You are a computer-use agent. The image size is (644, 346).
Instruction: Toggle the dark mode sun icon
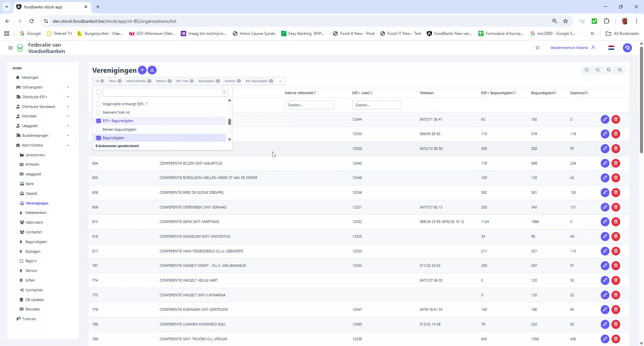[x=537, y=48]
